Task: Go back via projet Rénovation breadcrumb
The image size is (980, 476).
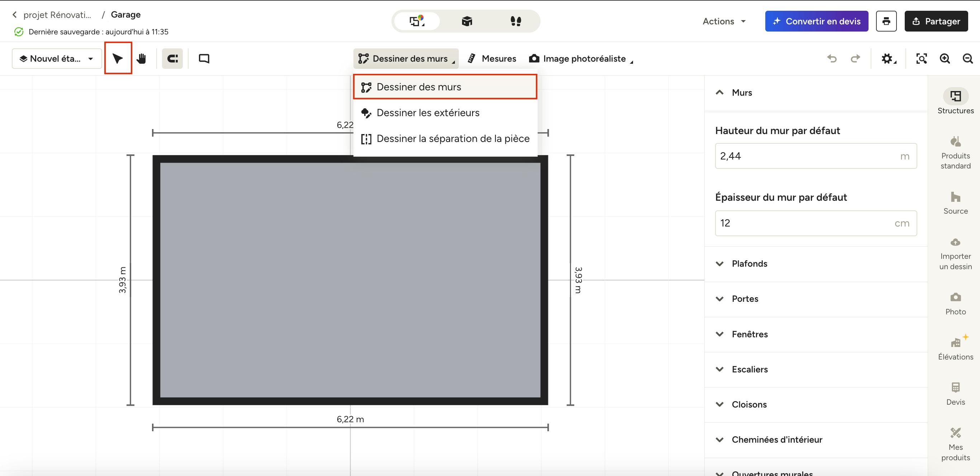Action: click(57, 15)
